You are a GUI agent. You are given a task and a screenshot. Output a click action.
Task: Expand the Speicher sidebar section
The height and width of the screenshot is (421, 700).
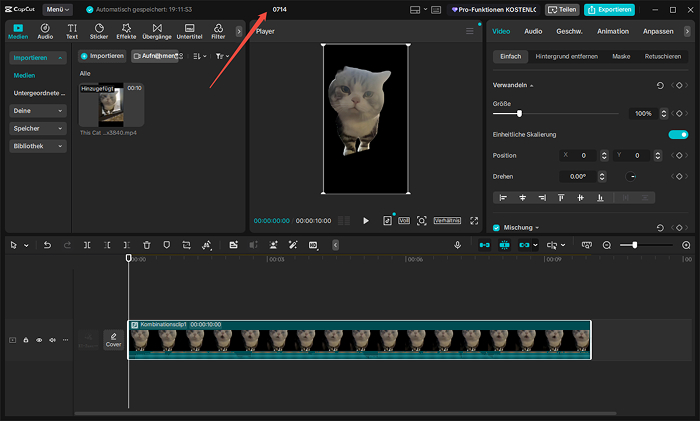point(38,129)
